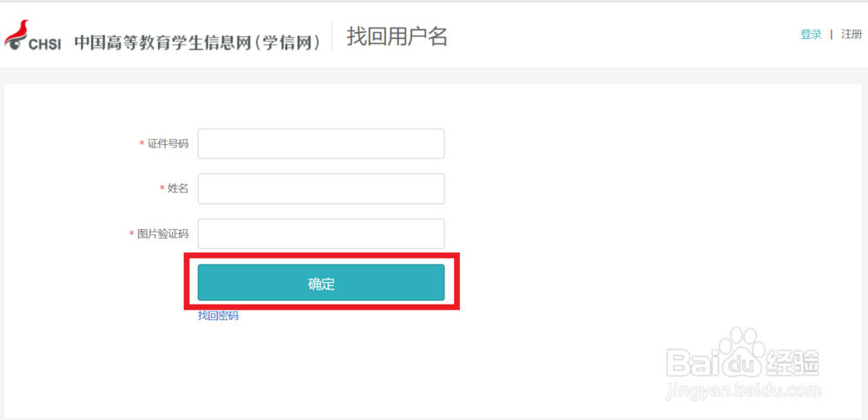Focus the 证件号码 input field
Screen dimensions: 868x420
point(321,144)
